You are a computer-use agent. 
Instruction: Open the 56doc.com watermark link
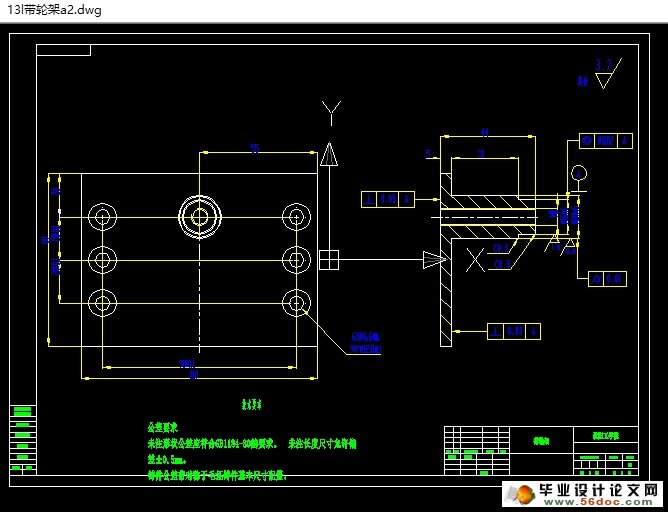(x=583, y=496)
